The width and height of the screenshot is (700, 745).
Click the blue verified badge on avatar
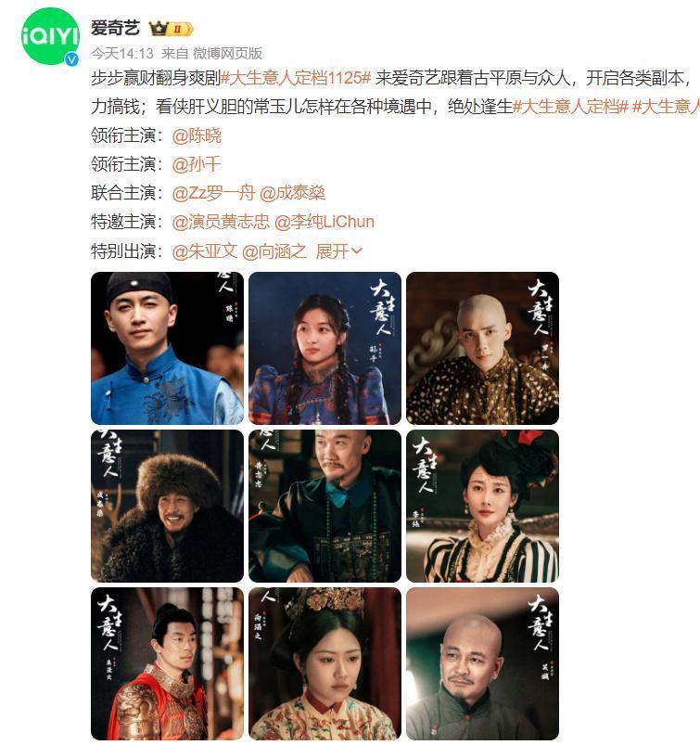71,59
